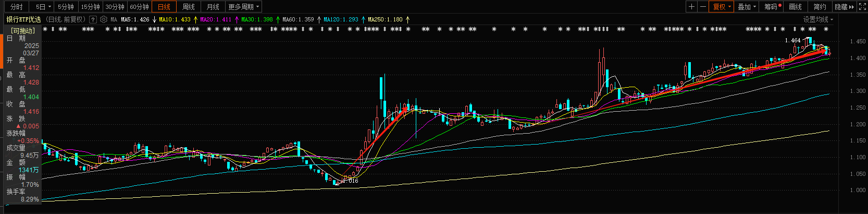868x214 pixels.
Task: Open the 更多周期 dropdown
Action: pos(243,7)
